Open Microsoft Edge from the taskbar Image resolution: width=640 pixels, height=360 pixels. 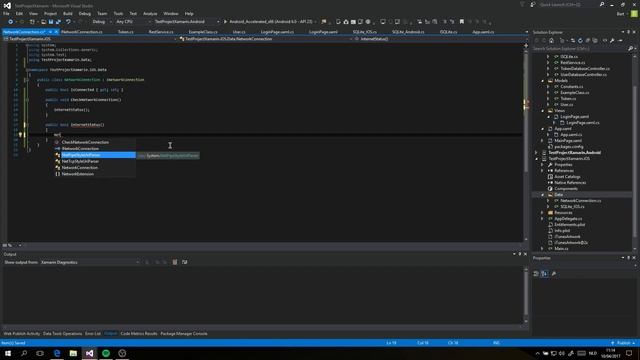[57, 353]
